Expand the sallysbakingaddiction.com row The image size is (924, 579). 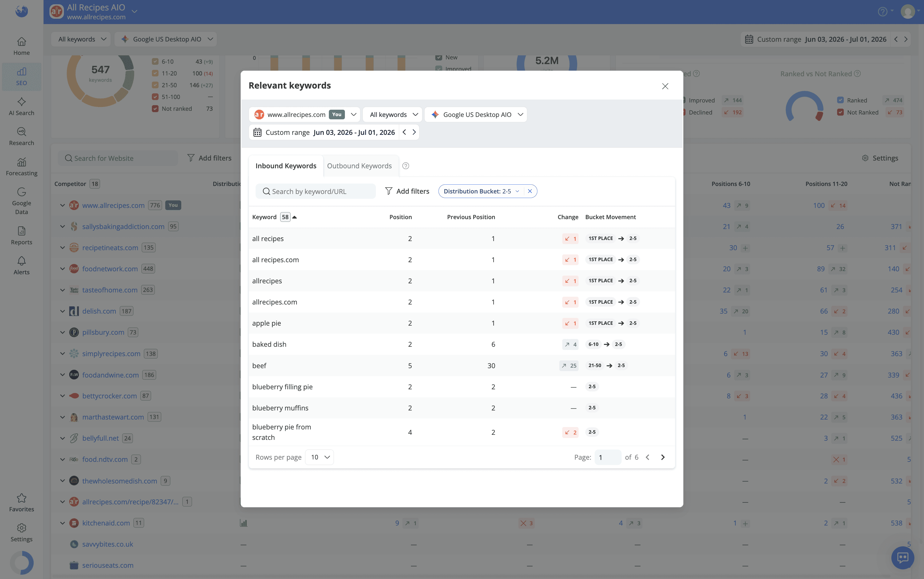click(x=62, y=226)
